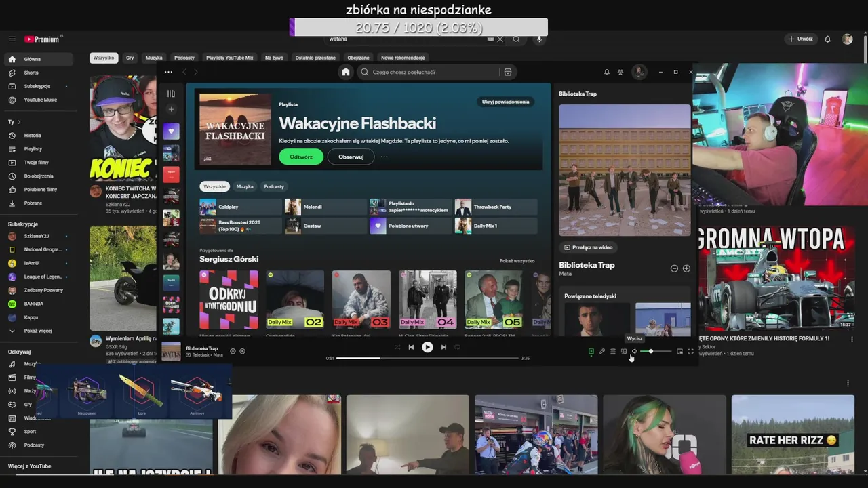Click Przełącz na wideo button

coord(589,247)
